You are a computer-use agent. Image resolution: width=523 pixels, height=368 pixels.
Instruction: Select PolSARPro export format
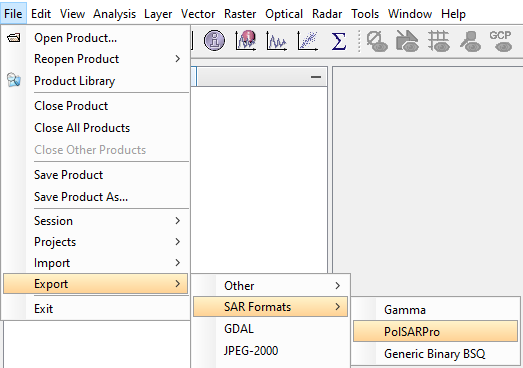click(x=435, y=332)
